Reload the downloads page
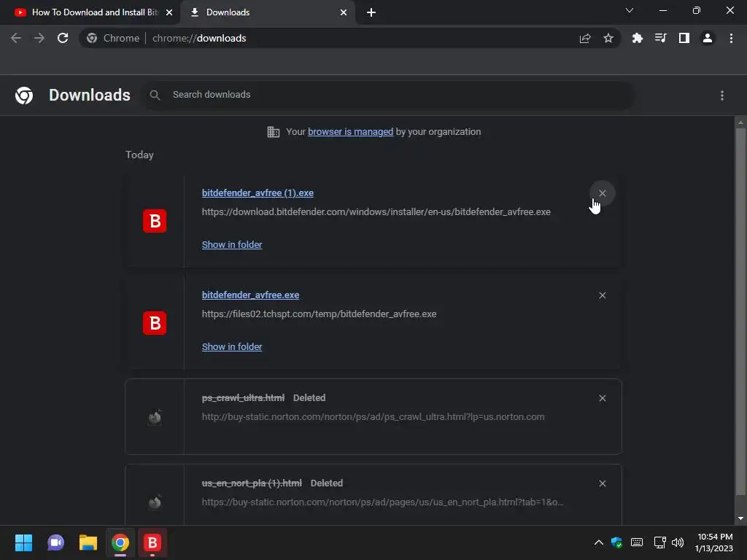 point(63,38)
